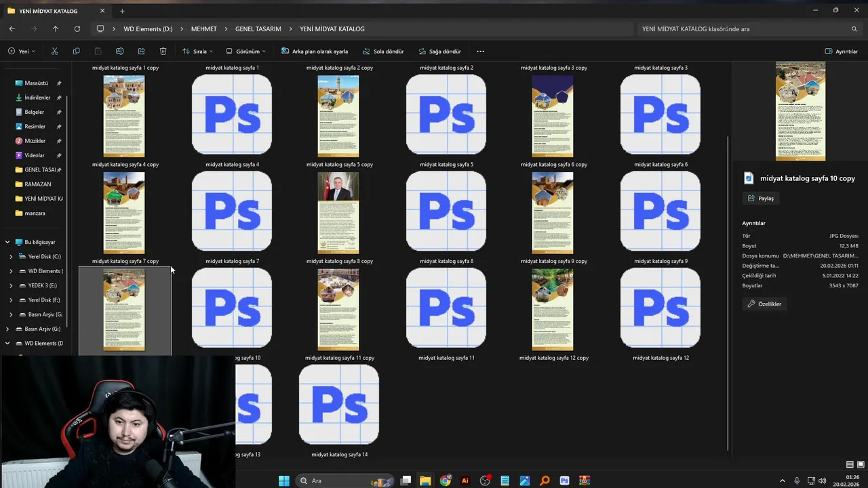Click the Copy icon in toolbar
This screenshot has height=488, width=868.
pyautogui.click(x=76, y=52)
